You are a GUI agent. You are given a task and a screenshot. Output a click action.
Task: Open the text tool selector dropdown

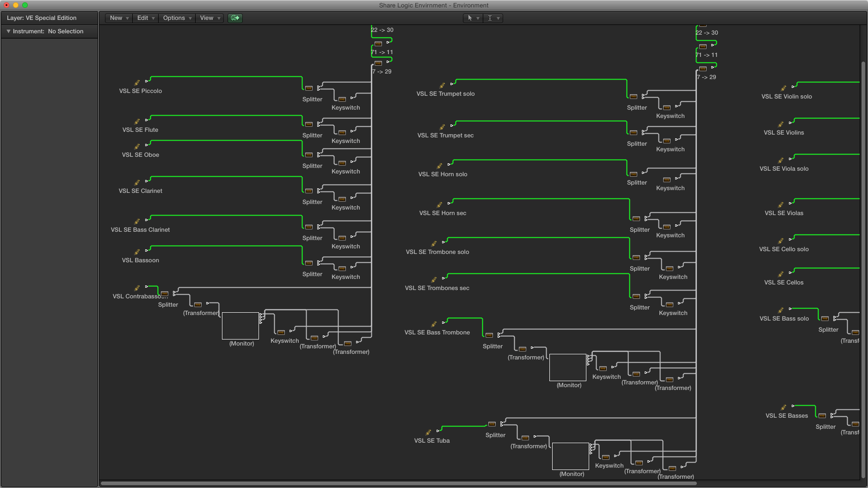493,18
